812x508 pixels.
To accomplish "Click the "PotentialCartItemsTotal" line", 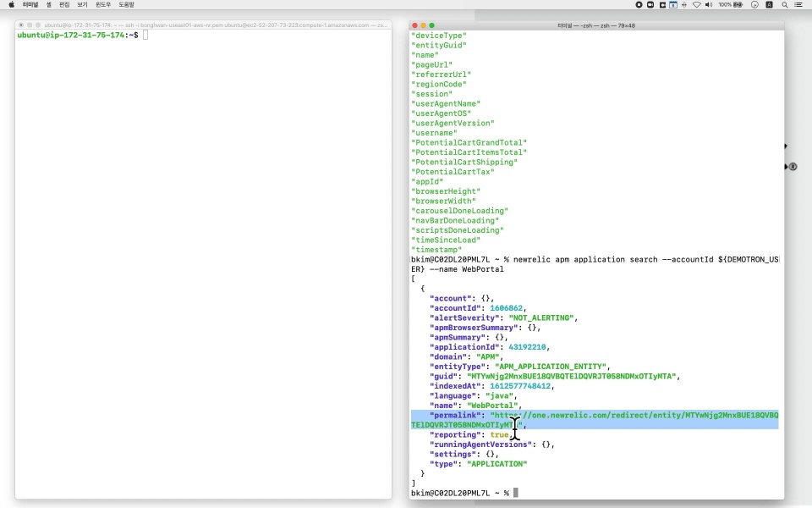I will [469, 152].
